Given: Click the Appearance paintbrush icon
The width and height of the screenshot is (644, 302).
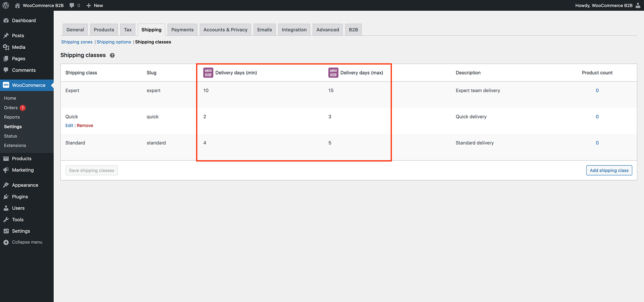Looking at the screenshot, I should pyautogui.click(x=6, y=185).
